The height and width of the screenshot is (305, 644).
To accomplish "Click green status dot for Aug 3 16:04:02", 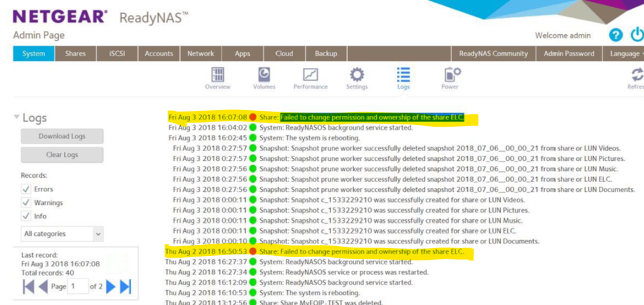I will [252, 127].
